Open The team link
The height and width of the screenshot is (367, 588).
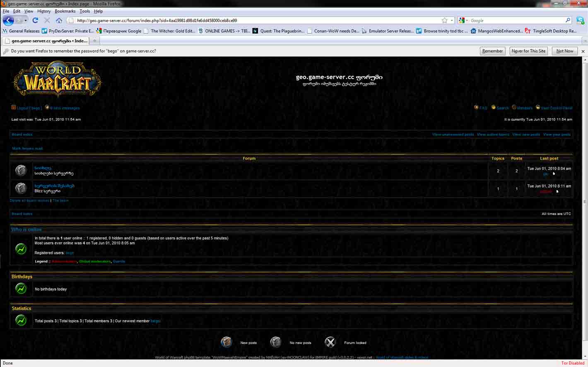[x=60, y=200]
